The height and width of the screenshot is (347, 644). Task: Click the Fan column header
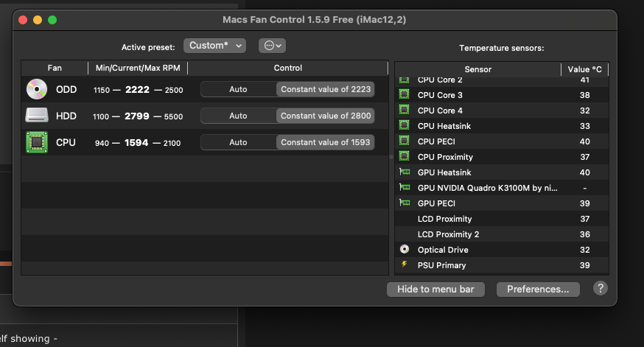[55, 69]
